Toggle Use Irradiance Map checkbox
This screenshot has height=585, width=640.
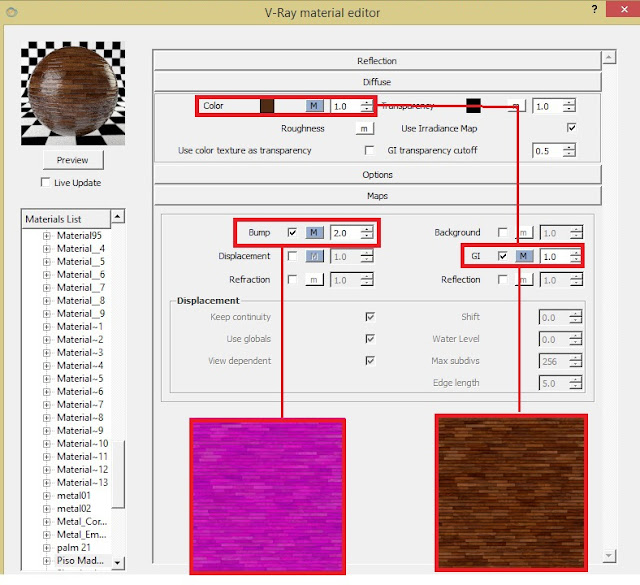(x=571, y=128)
